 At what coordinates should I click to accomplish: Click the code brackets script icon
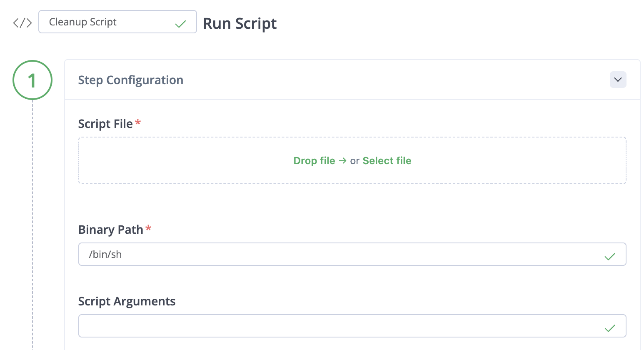pos(22,22)
